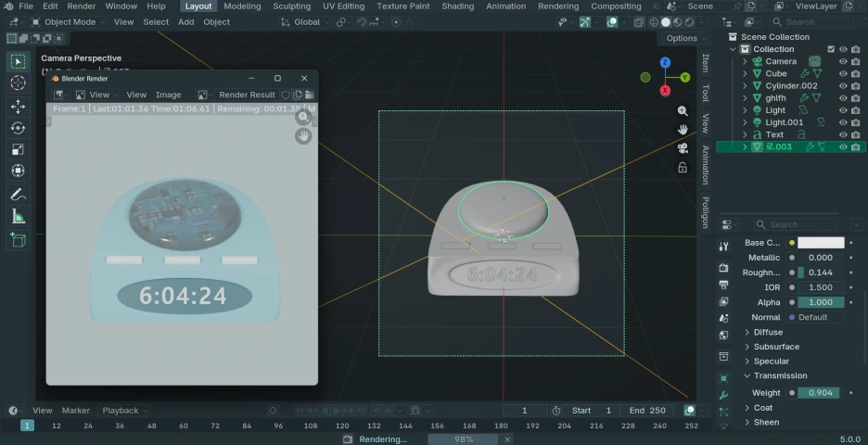This screenshot has height=445, width=868.
Task: Click the green Y axis gizmo
Action: [x=684, y=78]
